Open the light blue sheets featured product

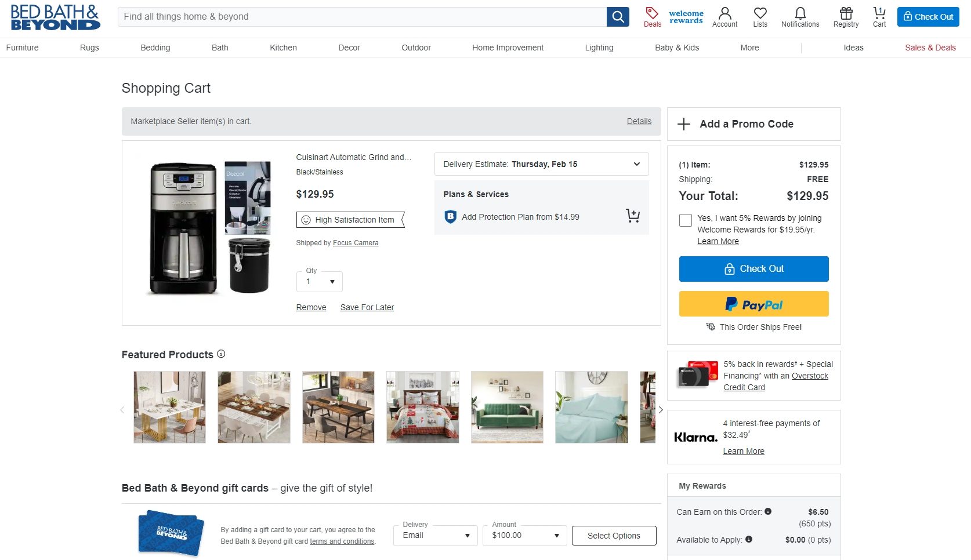[x=592, y=407]
